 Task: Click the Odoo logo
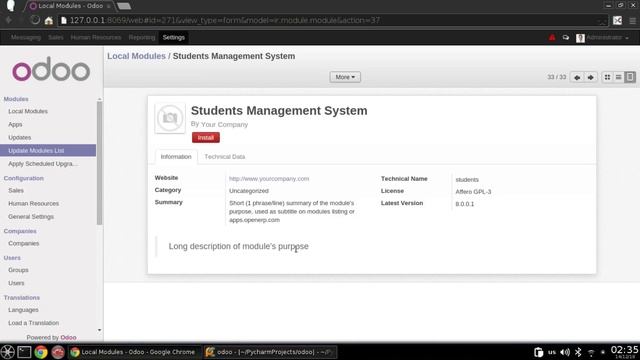pyautogui.click(x=51, y=69)
